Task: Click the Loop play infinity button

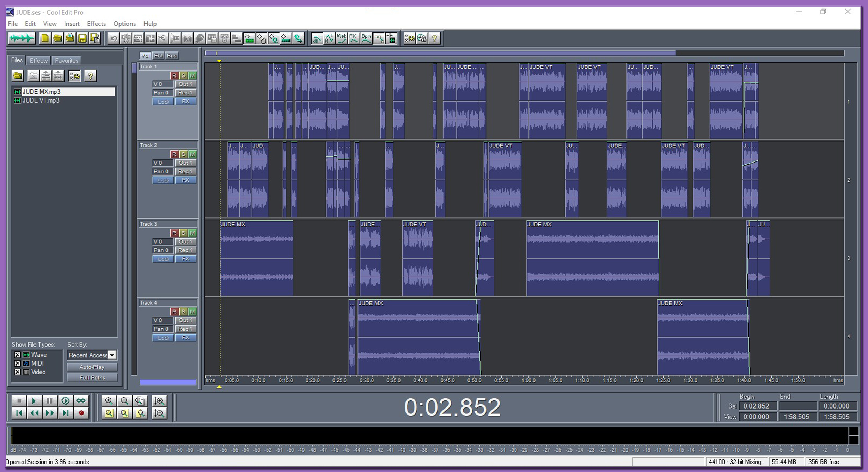Action: (81, 401)
